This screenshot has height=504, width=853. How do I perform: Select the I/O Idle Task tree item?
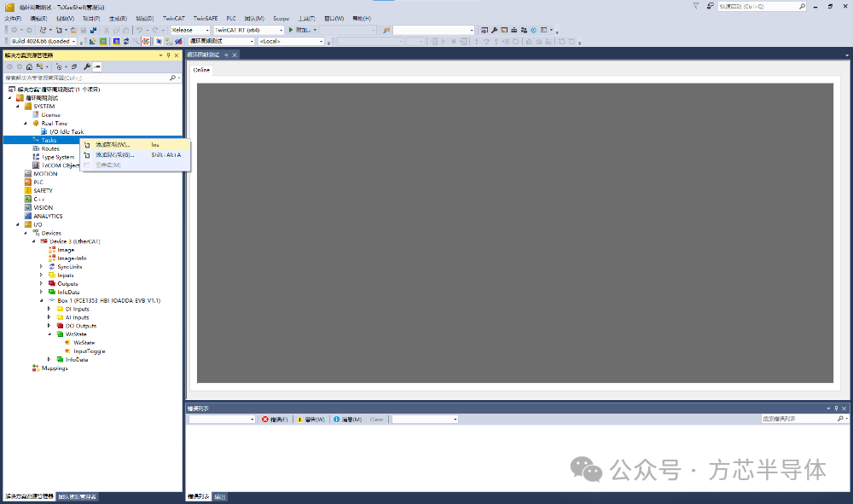(x=67, y=131)
